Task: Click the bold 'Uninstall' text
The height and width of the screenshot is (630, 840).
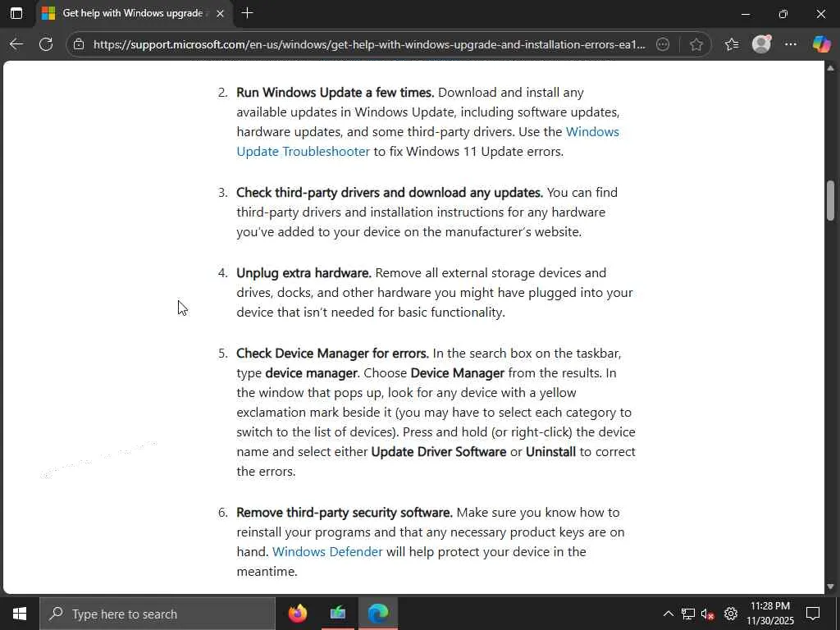Action: [550, 452]
